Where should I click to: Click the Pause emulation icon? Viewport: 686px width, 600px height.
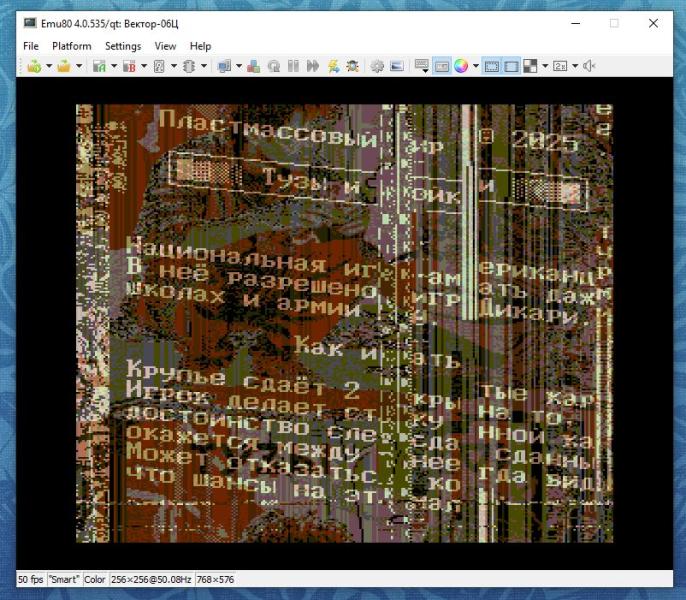click(x=293, y=66)
